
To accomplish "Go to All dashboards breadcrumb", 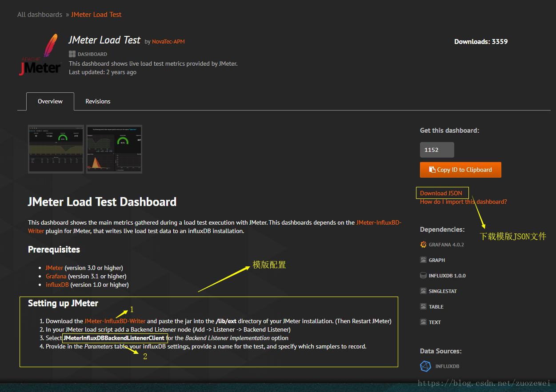I will click(40, 15).
